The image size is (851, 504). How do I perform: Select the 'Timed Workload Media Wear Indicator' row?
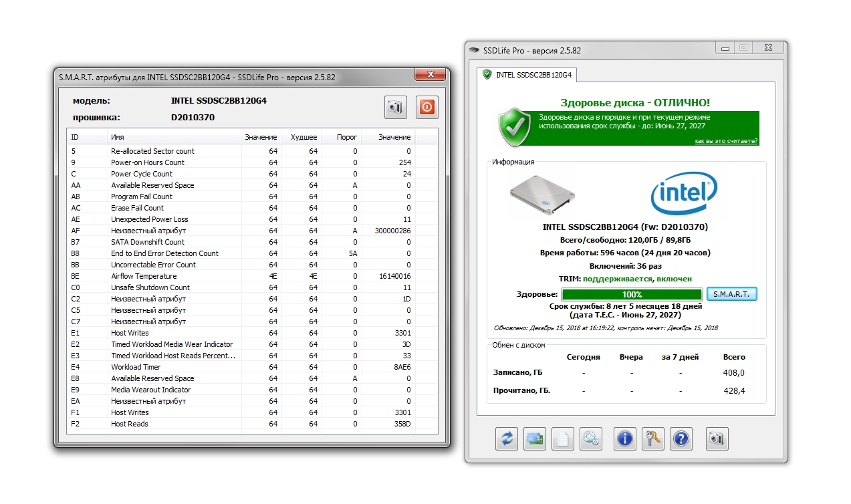point(253,344)
